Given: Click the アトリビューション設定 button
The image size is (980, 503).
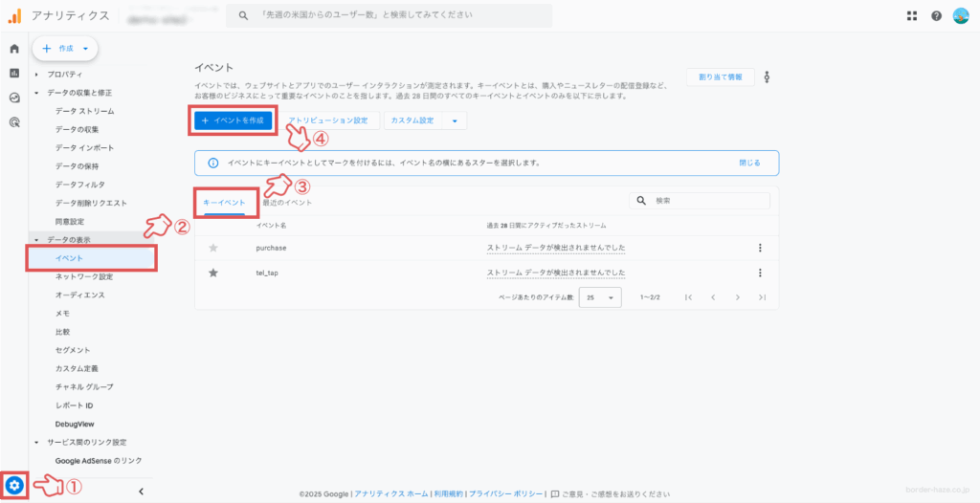Looking at the screenshot, I should [x=328, y=120].
